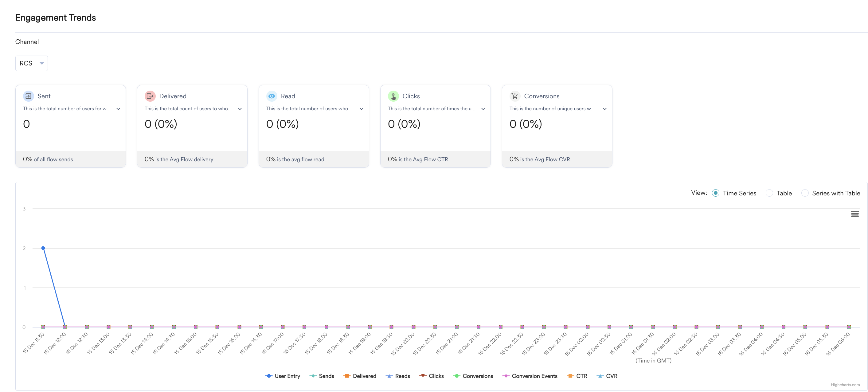Open the chart export hamburger menu
This screenshot has height=392, width=868.
click(x=855, y=214)
